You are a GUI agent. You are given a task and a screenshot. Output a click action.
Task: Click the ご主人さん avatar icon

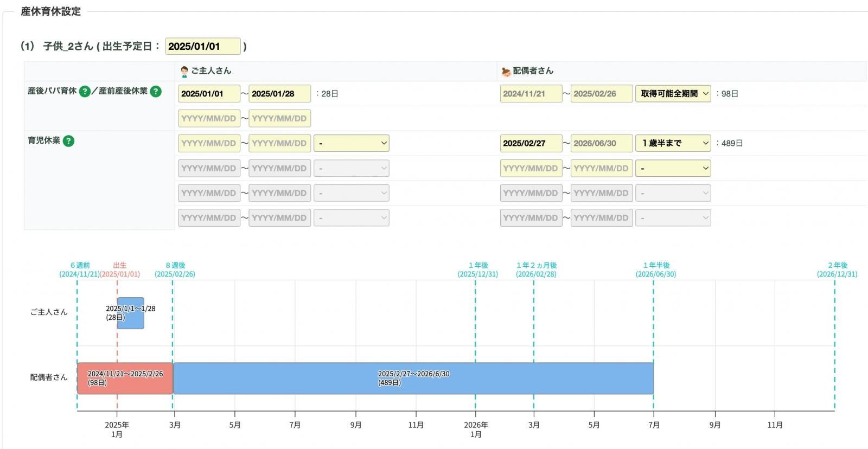(x=184, y=72)
